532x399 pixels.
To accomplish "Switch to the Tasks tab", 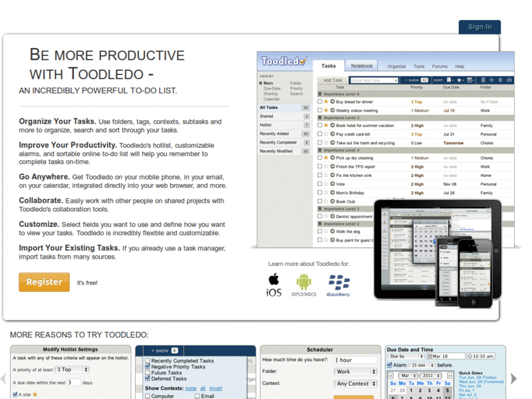I will 329,66.
